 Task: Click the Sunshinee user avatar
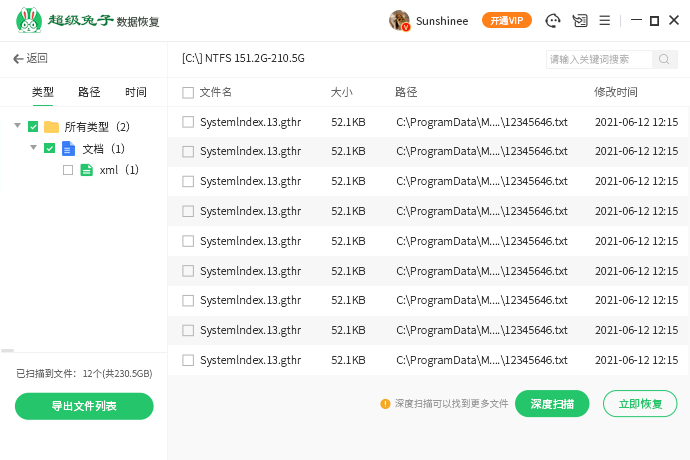pyautogui.click(x=399, y=21)
